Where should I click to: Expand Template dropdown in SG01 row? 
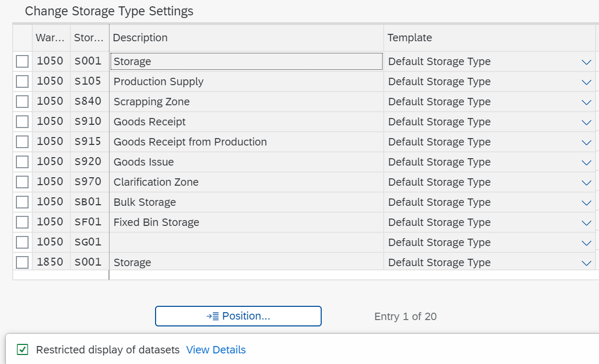[586, 243]
